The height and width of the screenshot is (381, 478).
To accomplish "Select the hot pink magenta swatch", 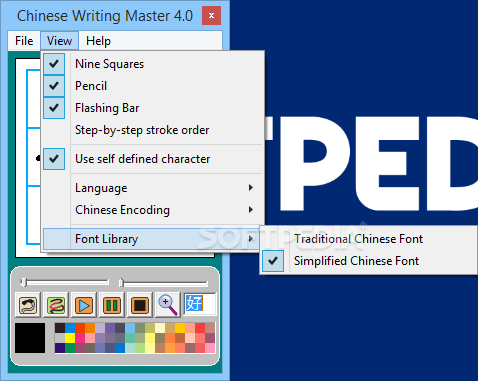I will (x=80, y=338).
